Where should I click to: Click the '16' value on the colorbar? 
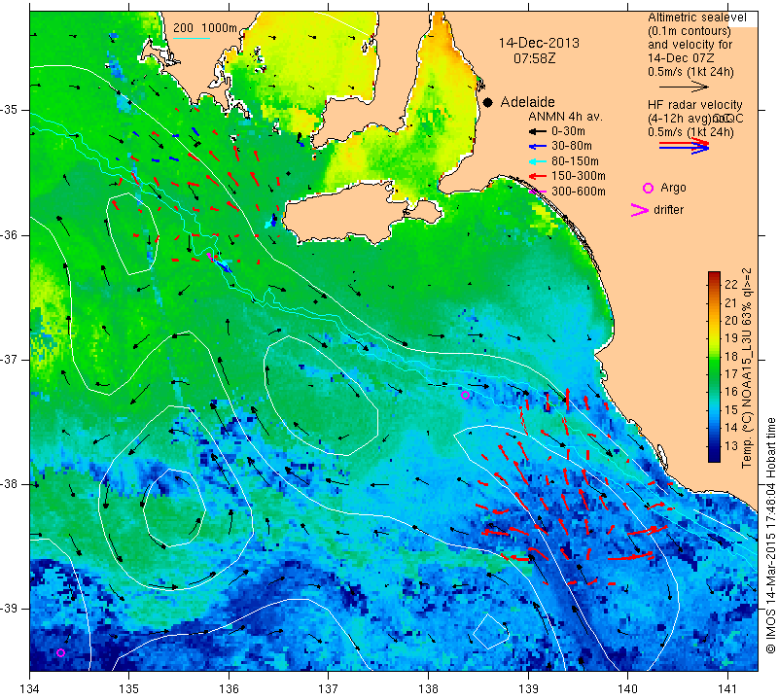731,392
